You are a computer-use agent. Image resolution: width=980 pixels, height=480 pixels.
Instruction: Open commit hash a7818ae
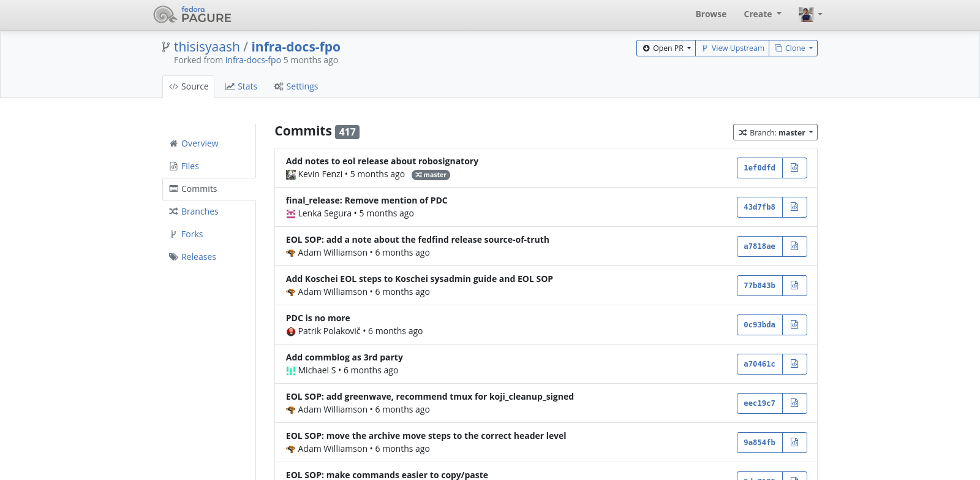tap(759, 246)
